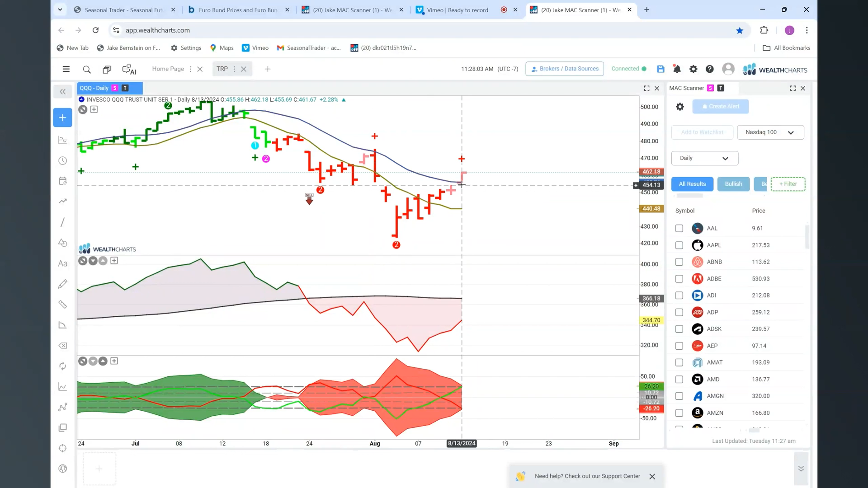Check the ADP symbol checkbox
Screen dimensions: 868x488
[x=679, y=312]
